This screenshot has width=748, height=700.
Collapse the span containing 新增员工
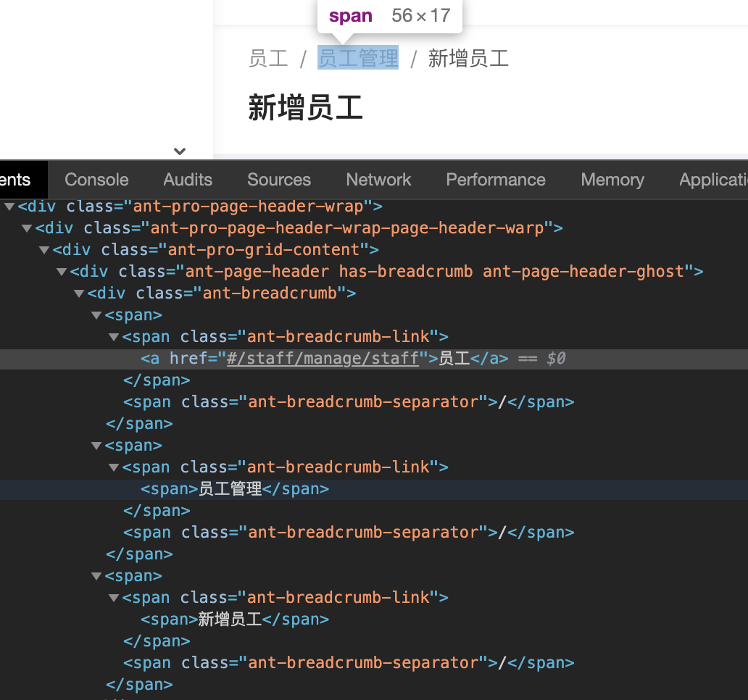[96, 575]
